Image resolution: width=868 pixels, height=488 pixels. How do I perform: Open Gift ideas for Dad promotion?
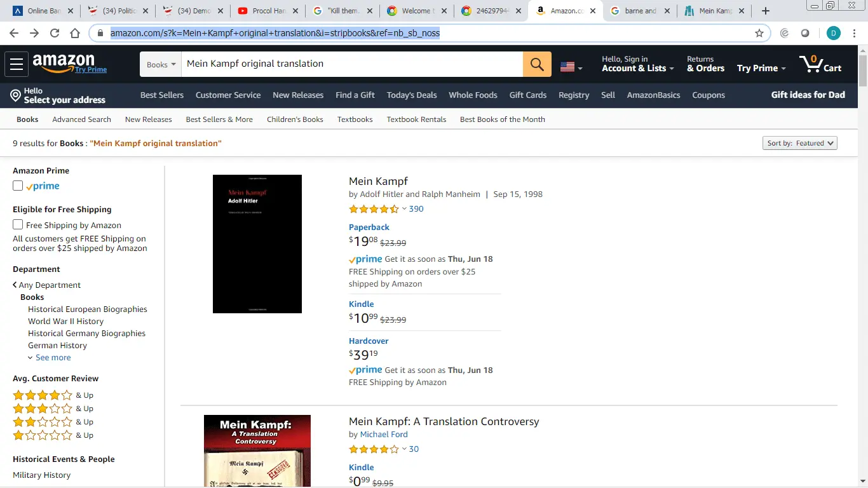(x=808, y=95)
